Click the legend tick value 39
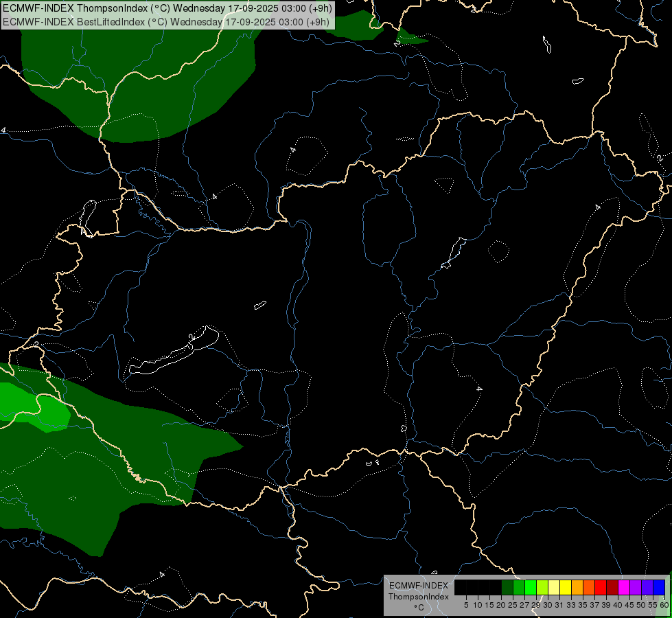672x618 pixels. [x=606, y=605]
